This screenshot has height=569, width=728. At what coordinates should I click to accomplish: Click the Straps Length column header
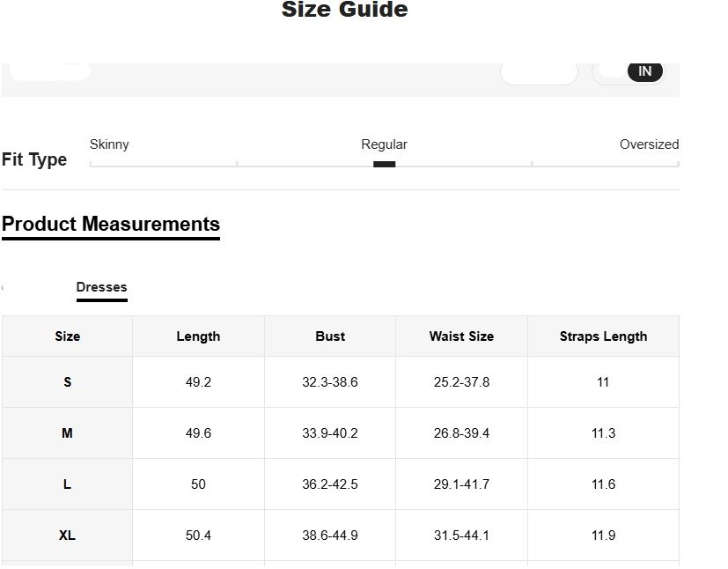603,336
